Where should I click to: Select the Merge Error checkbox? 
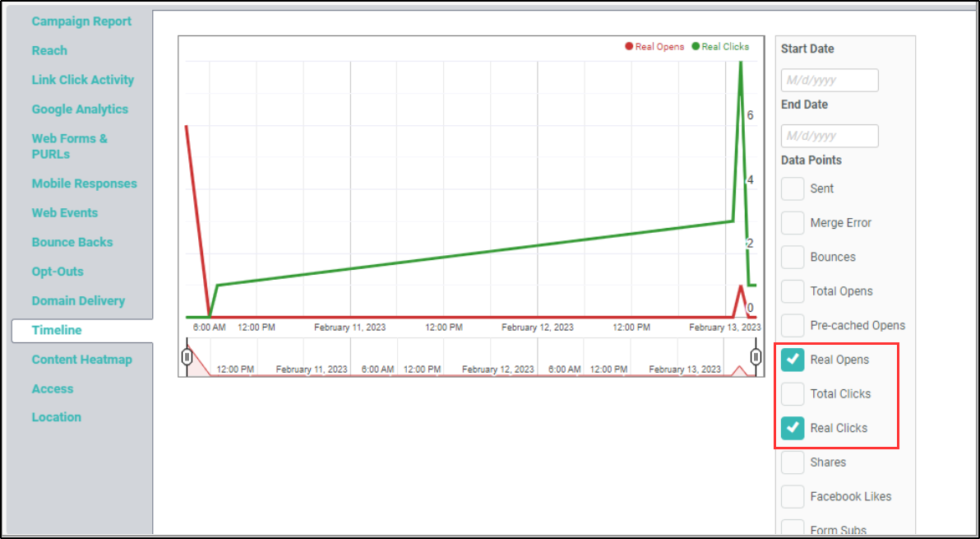tap(793, 223)
